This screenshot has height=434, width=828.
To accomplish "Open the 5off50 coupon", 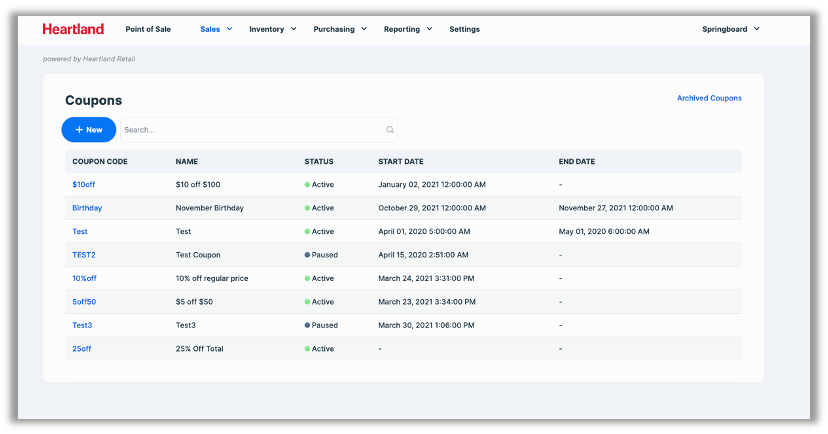I will (x=84, y=302).
